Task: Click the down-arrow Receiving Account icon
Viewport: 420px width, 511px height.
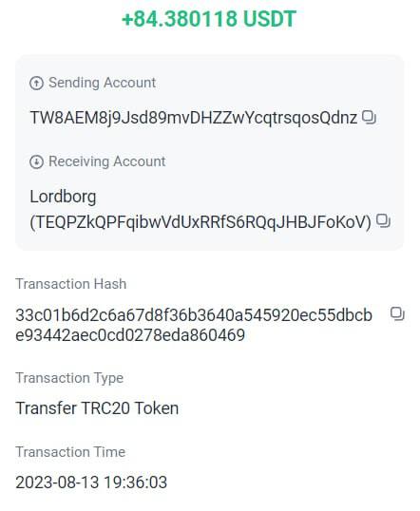Action: pyautogui.click(x=36, y=161)
